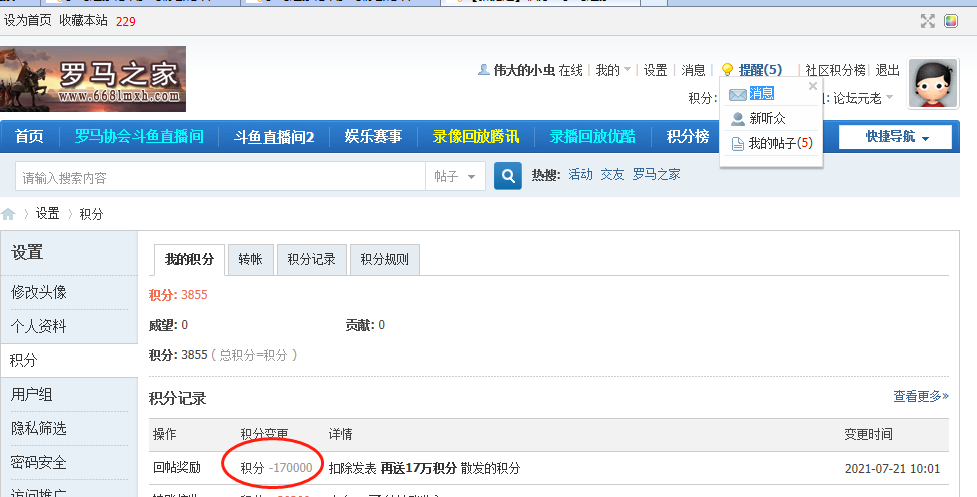Click the envelope icon next to 消息
The width and height of the screenshot is (977, 497).
[x=738, y=94]
